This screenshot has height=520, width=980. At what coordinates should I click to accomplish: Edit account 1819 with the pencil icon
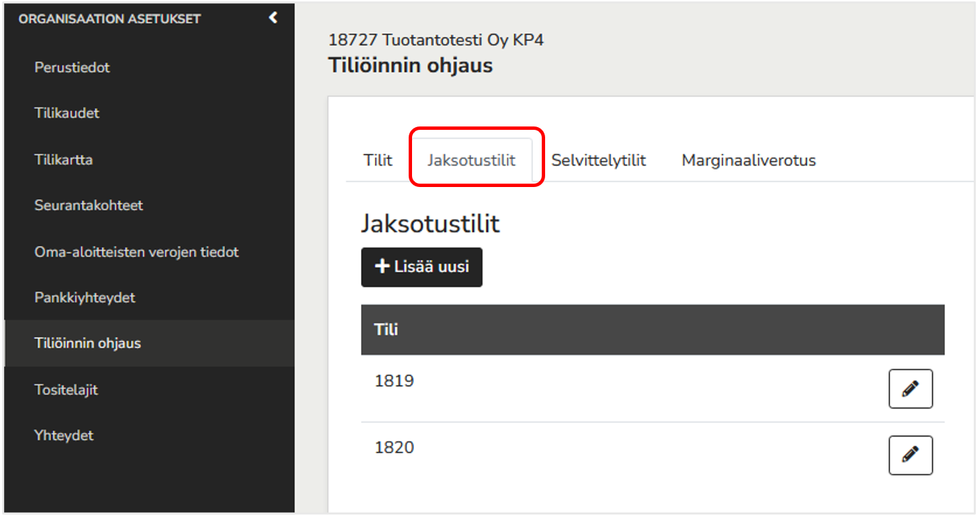(x=910, y=389)
